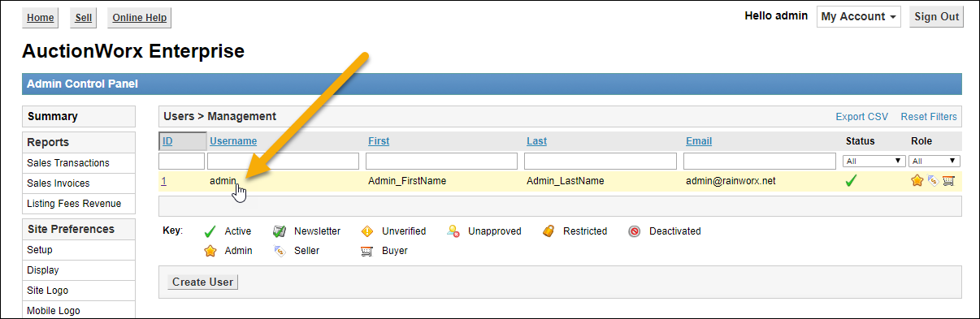Click the 'Admin_FirstName' cell
980x319 pixels.
coord(407,181)
